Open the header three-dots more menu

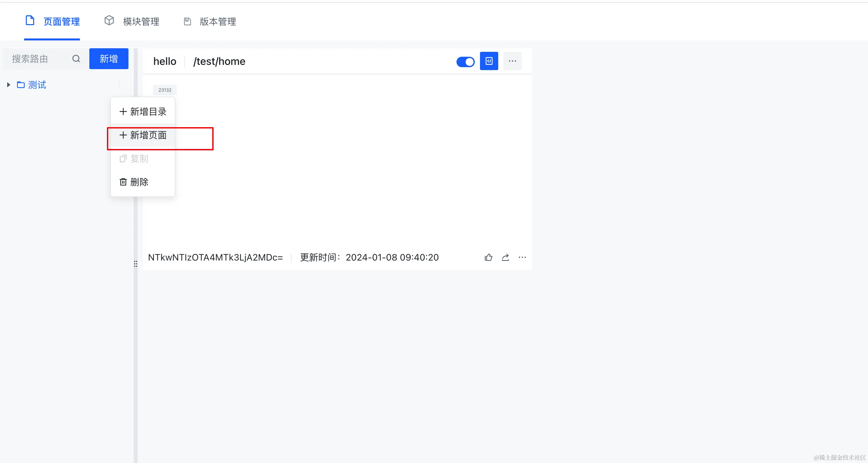(512, 61)
